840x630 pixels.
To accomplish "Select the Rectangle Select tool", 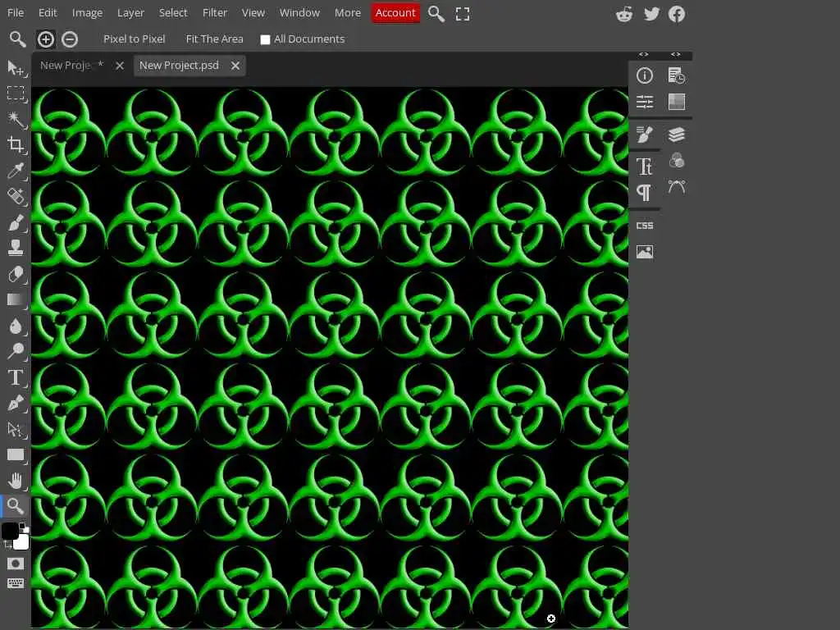I will point(15,94).
